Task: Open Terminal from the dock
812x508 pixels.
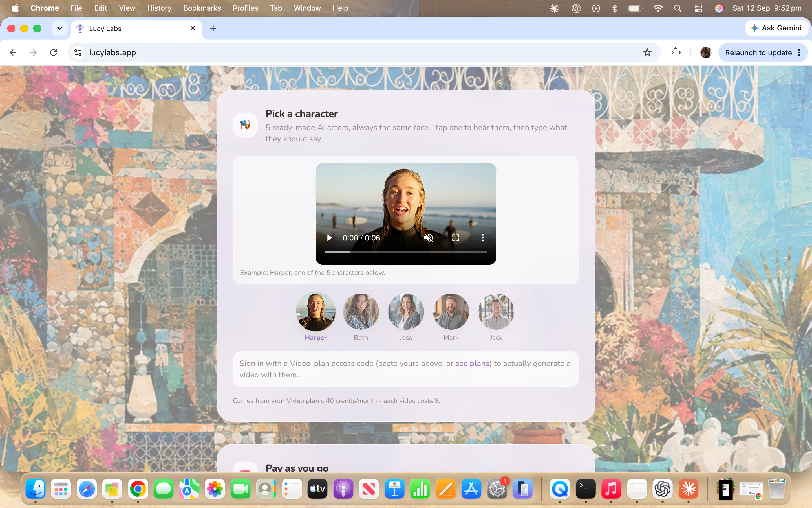Action: [x=586, y=489]
